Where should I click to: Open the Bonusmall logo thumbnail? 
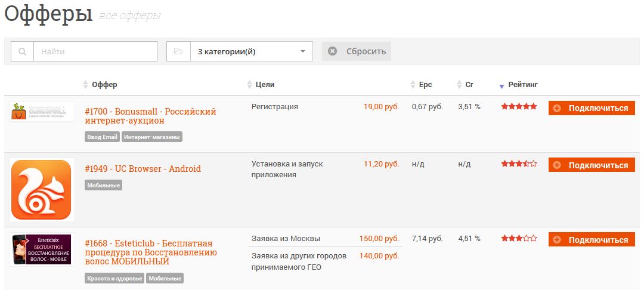(x=42, y=112)
